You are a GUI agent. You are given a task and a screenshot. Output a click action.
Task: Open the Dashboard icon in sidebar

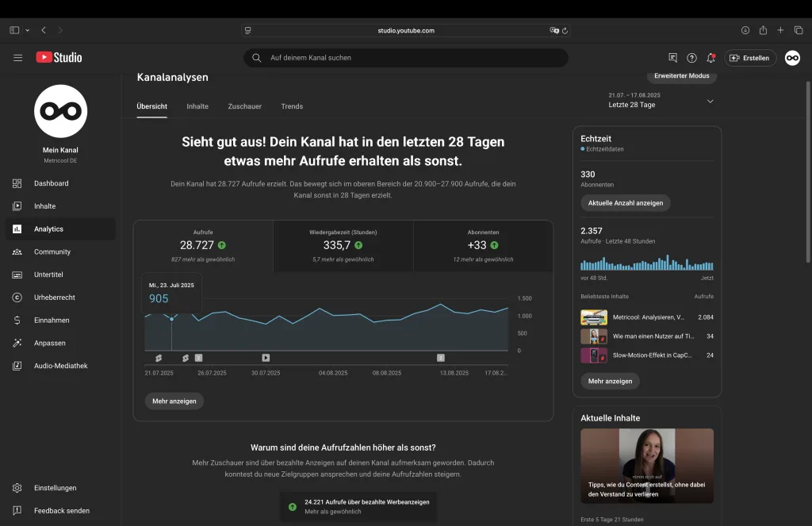pos(17,183)
